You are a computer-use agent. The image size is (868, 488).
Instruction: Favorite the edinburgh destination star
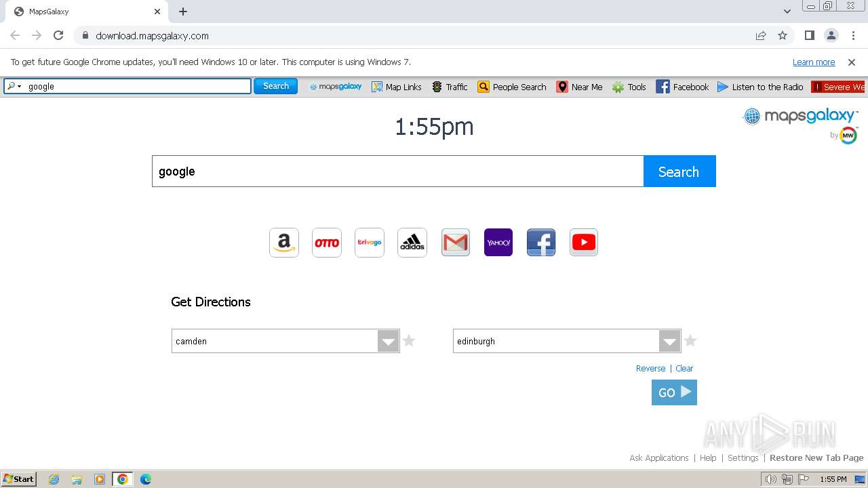690,340
